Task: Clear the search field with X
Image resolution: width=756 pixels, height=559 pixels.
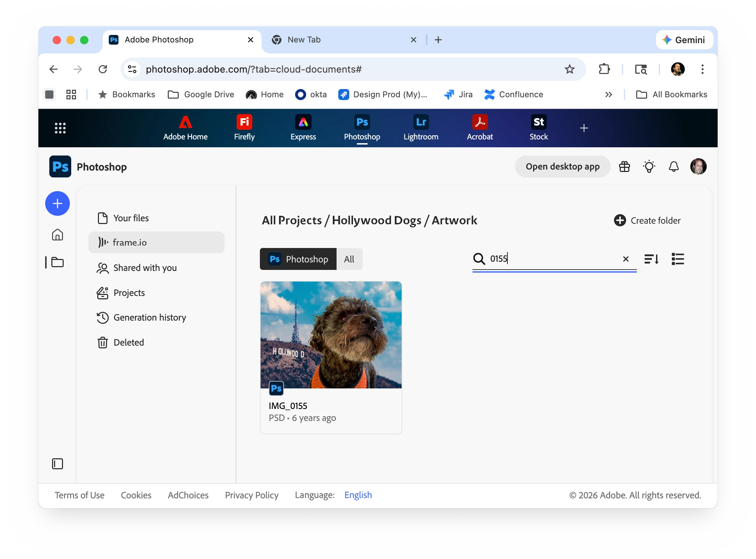Action: point(626,259)
